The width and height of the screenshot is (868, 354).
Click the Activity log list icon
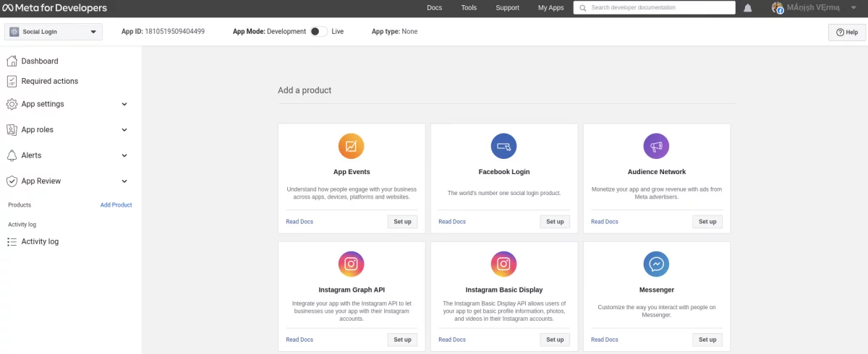click(x=12, y=241)
